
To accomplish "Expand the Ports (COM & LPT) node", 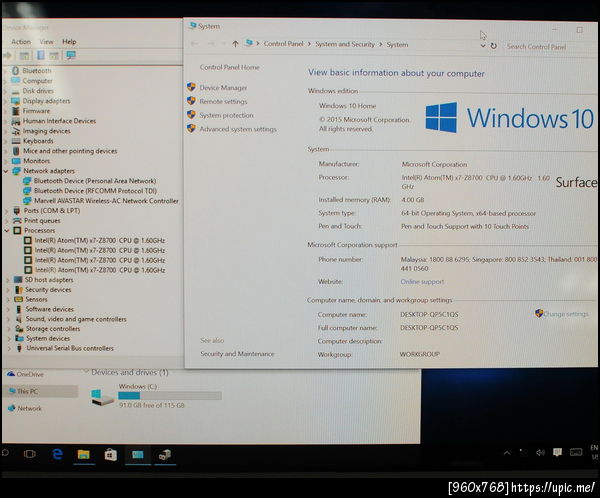I will tap(7, 211).
